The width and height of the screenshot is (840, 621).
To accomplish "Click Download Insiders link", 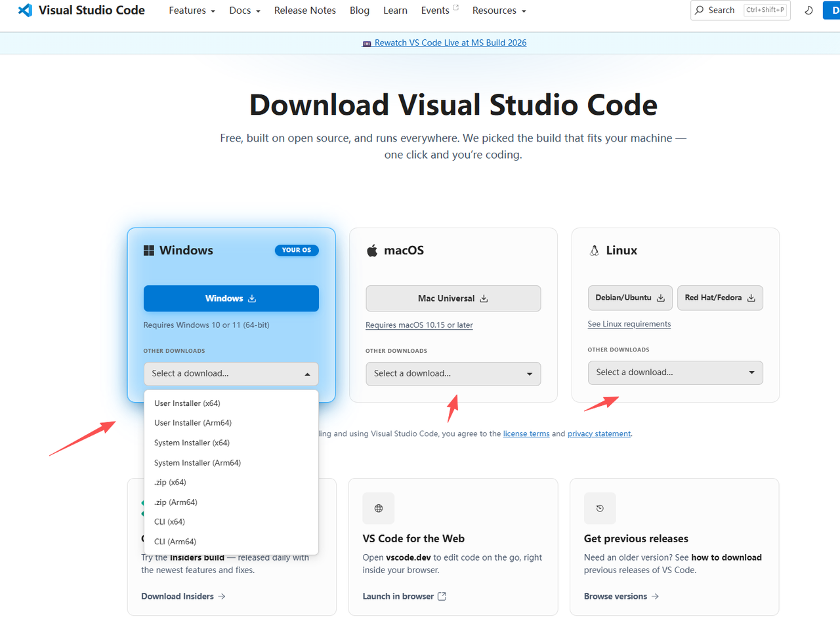I will click(183, 596).
